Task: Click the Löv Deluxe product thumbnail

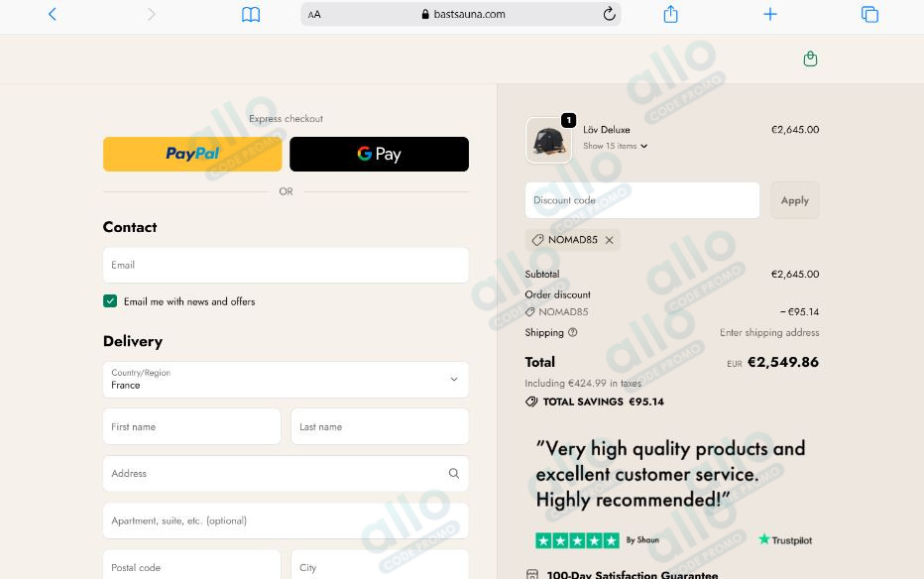Action: 548,140
